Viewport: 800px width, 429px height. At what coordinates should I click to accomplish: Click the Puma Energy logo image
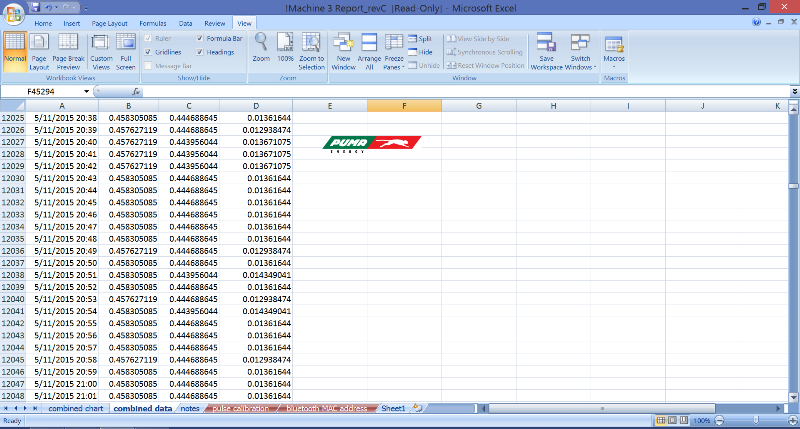(372, 143)
